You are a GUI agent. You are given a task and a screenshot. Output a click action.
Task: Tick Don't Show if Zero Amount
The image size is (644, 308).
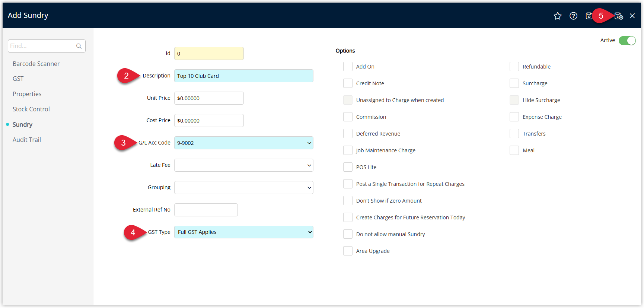(x=348, y=201)
